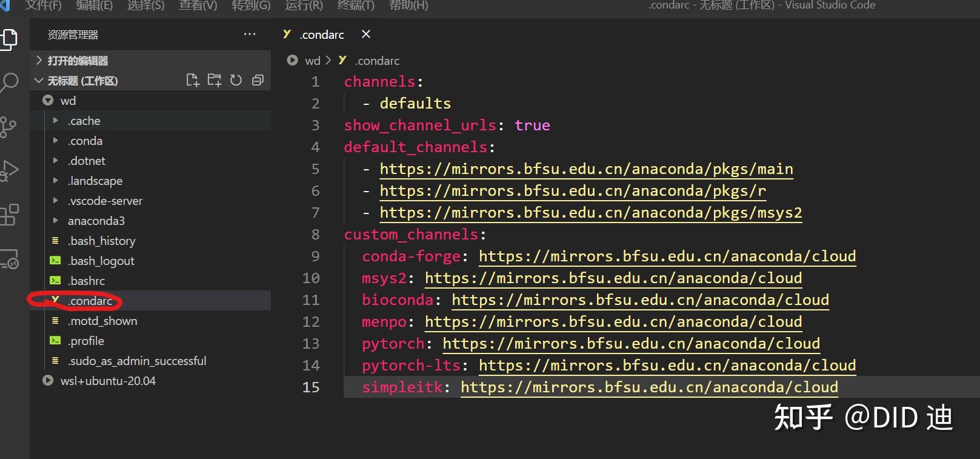980x459 pixels.
Task: Open the 终端(T) menu
Action: click(356, 5)
